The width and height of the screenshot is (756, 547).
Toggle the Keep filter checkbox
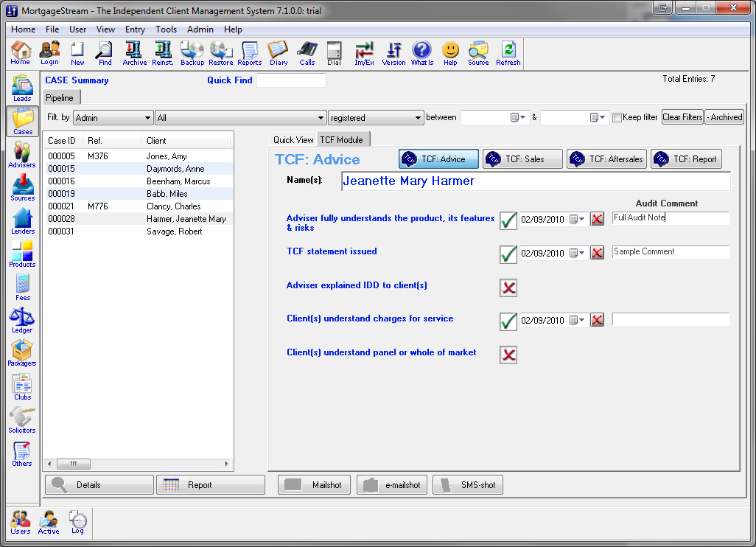click(617, 117)
